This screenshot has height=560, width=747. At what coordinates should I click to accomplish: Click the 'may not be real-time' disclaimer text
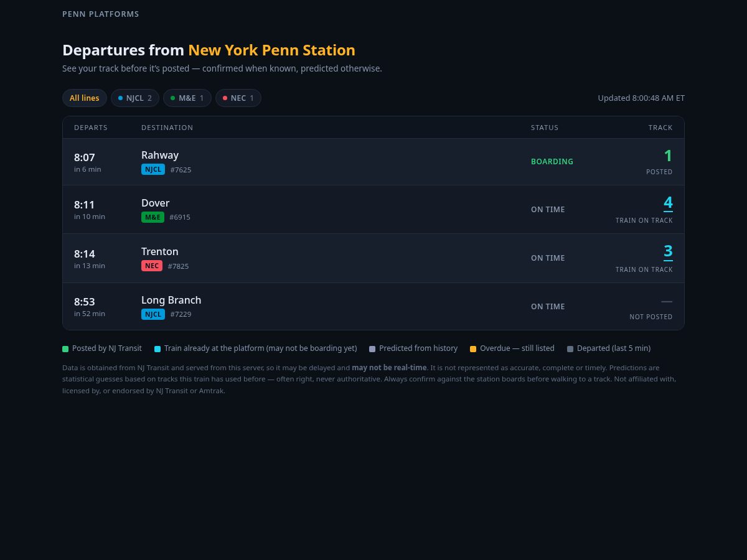point(389,368)
